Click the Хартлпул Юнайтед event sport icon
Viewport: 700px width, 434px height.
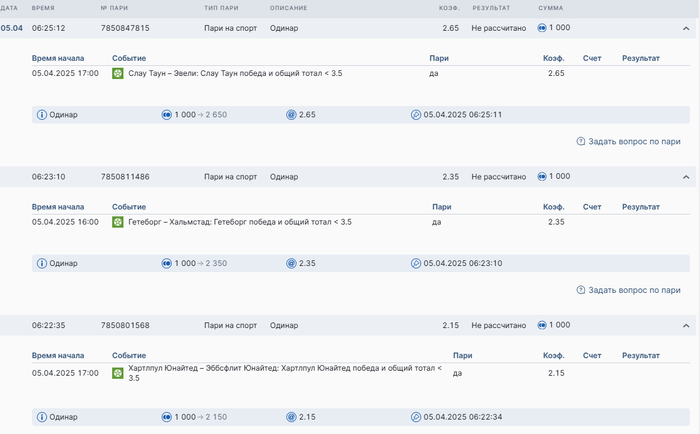(118, 373)
